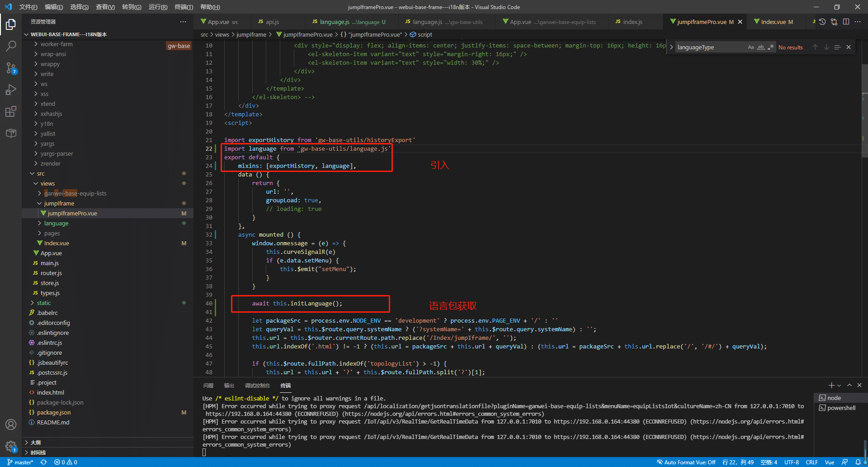The width and height of the screenshot is (868, 467).
Task: Expand the static folder
Action: [x=44, y=303]
